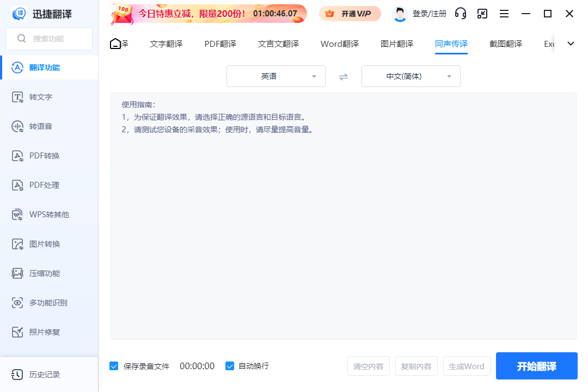Click the PDF转换 sidebar icon

point(17,156)
